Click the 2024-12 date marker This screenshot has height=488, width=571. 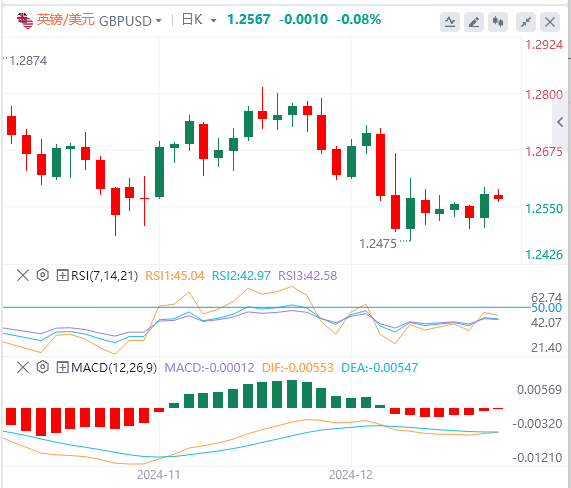point(351,475)
